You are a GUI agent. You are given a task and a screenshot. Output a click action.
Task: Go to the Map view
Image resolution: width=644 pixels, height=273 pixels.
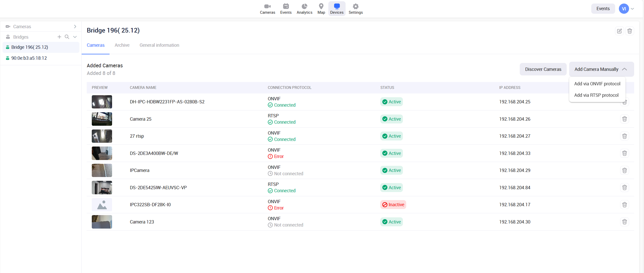pyautogui.click(x=321, y=9)
